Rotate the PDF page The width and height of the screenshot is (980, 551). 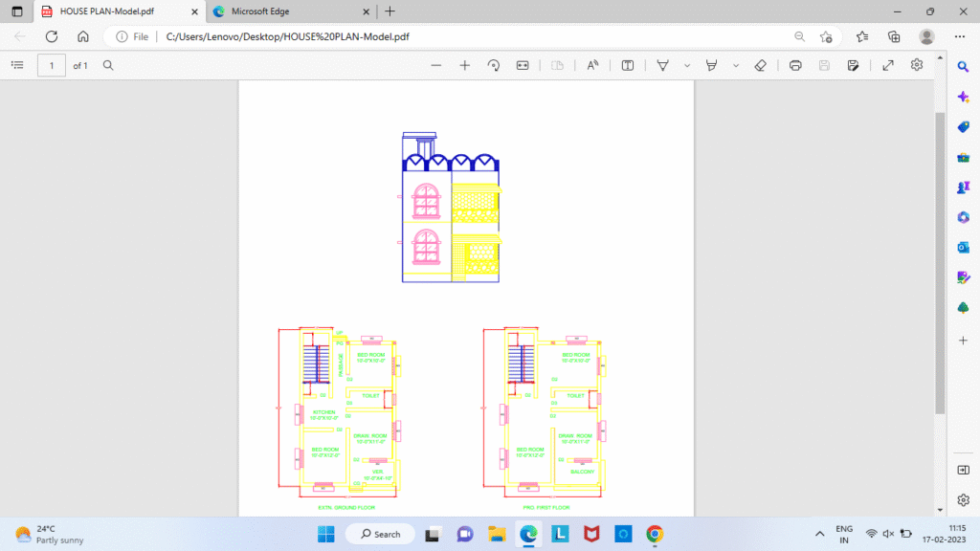pos(494,65)
